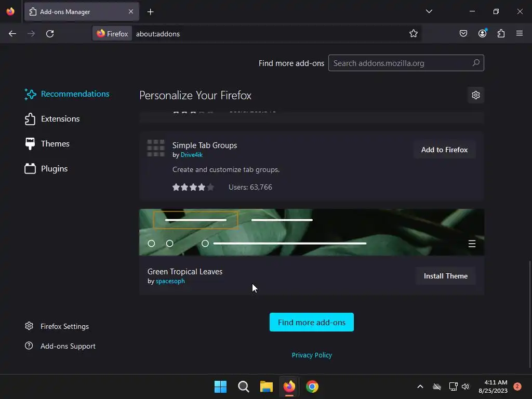The image size is (532, 399).
Task: Open Recommendations sidebar category
Action: [x=67, y=94]
